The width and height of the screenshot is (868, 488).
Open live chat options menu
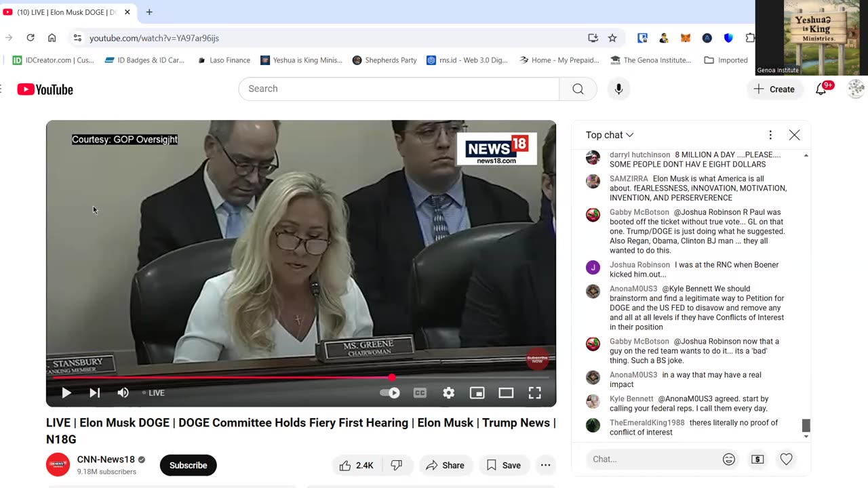tap(770, 135)
